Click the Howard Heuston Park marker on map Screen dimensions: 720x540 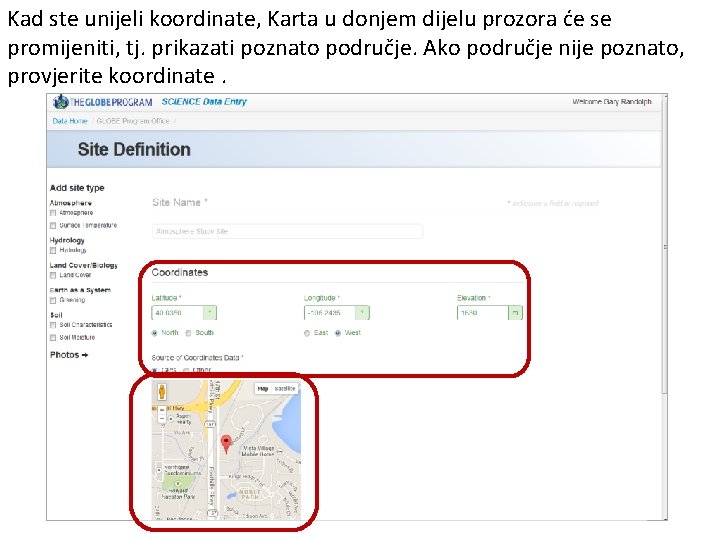pyautogui.click(x=178, y=484)
